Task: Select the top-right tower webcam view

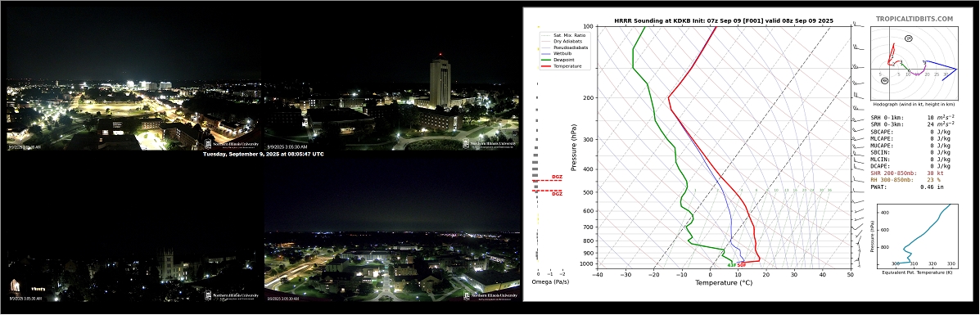Action: 392,79
